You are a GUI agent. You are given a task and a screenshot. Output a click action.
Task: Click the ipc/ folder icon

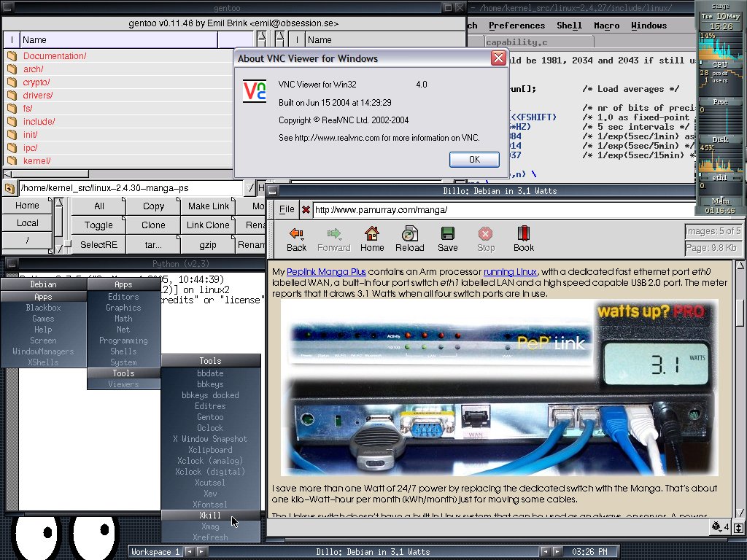click(12, 147)
